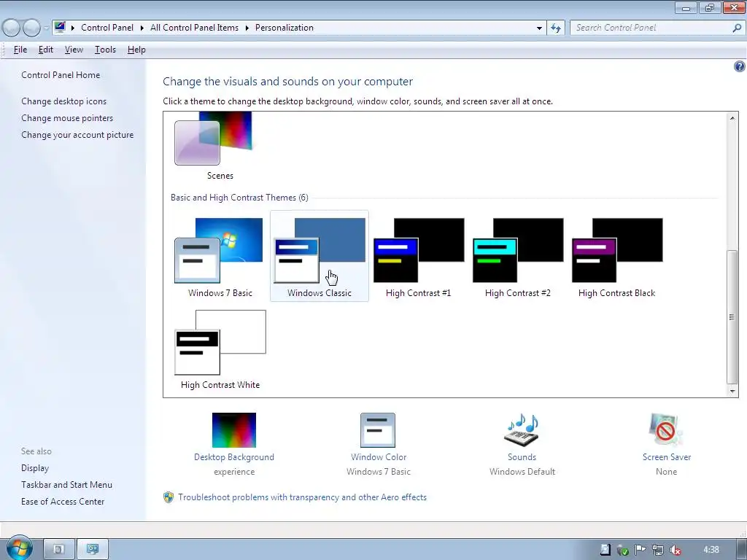The width and height of the screenshot is (747, 560).
Task: Open the address bar history dropdown
Action: (539, 28)
